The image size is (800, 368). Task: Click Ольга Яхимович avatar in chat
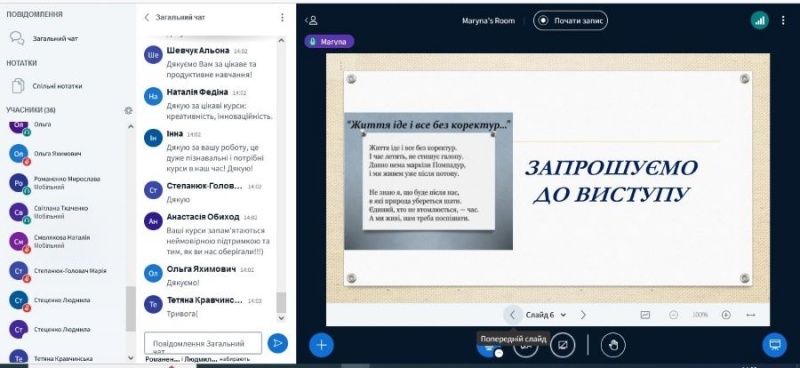click(x=153, y=273)
